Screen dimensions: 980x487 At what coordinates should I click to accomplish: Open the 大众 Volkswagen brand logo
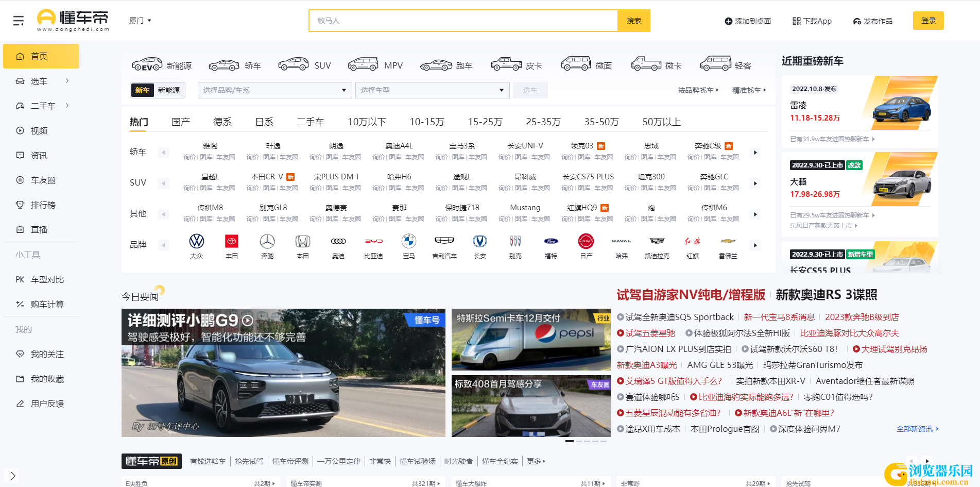(x=197, y=241)
